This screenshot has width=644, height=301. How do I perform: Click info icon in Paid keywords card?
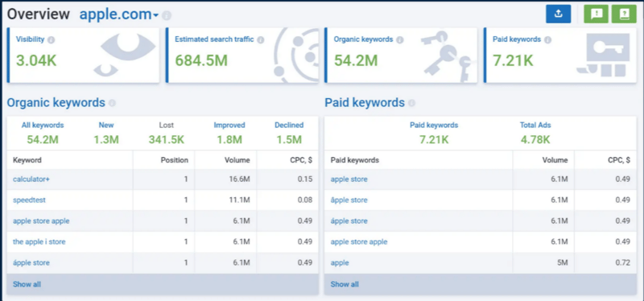[547, 39]
